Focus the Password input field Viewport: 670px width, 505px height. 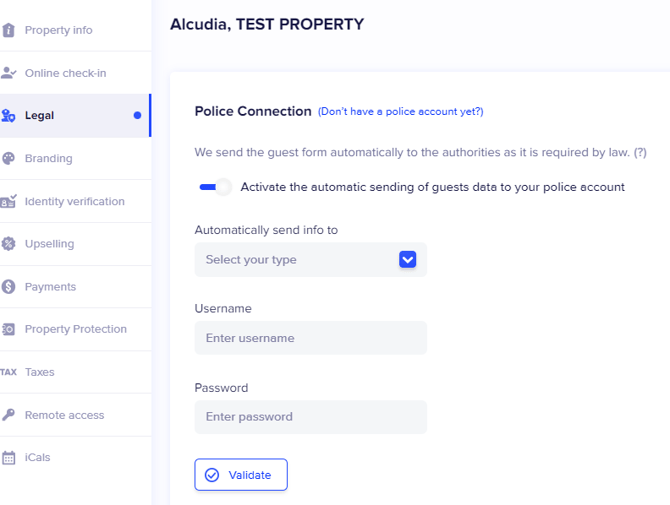(310, 417)
